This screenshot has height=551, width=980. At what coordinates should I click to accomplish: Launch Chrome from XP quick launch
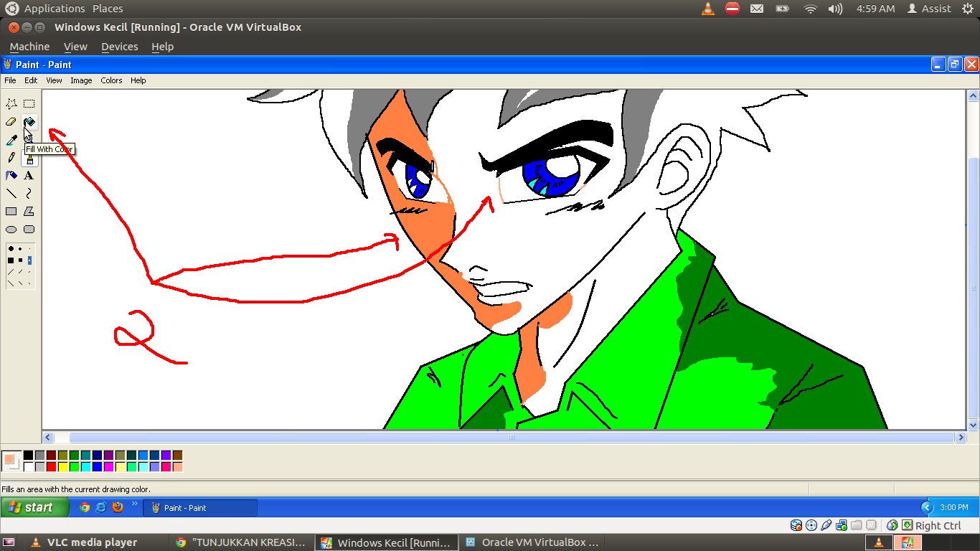(85, 507)
